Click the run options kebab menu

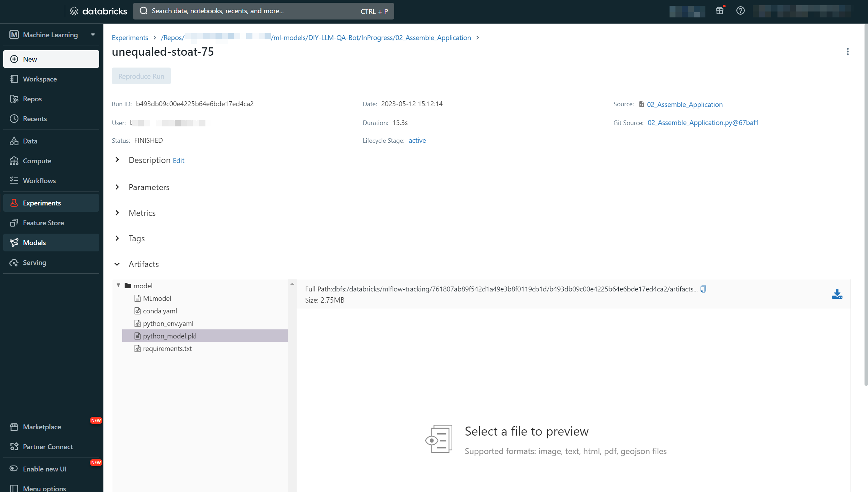point(847,52)
